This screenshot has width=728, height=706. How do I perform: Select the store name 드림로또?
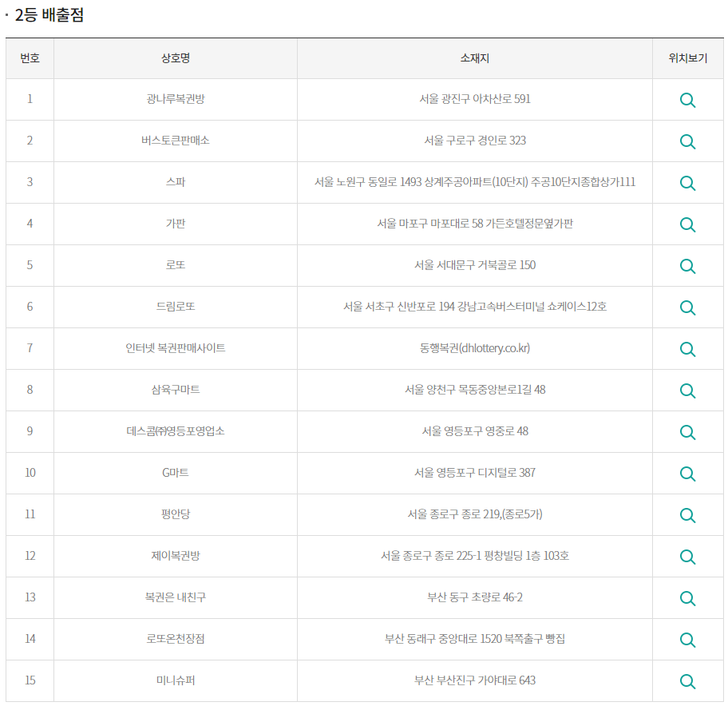pos(176,307)
